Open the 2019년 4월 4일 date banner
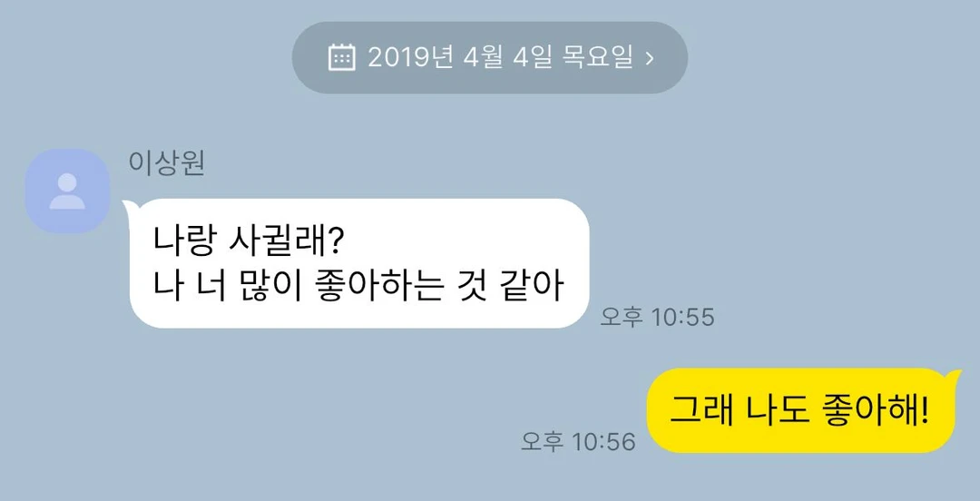This screenshot has width=980, height=501. coord(490,57)
